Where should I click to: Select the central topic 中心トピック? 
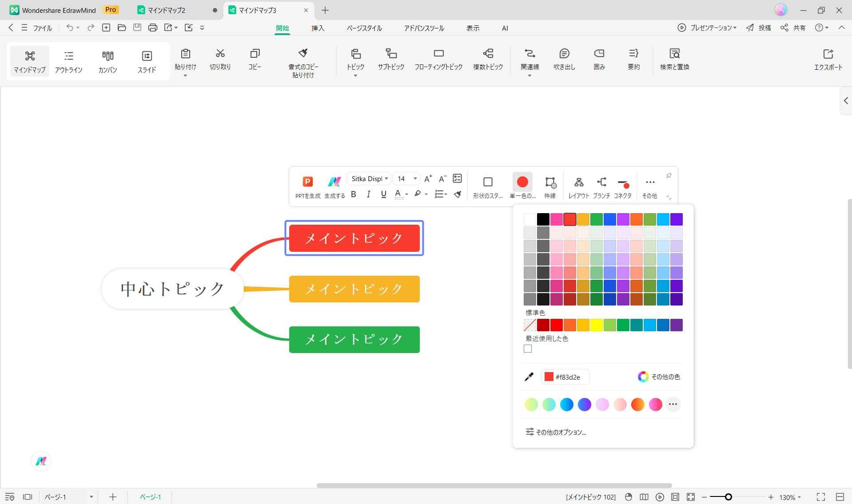tap(172, 289)
